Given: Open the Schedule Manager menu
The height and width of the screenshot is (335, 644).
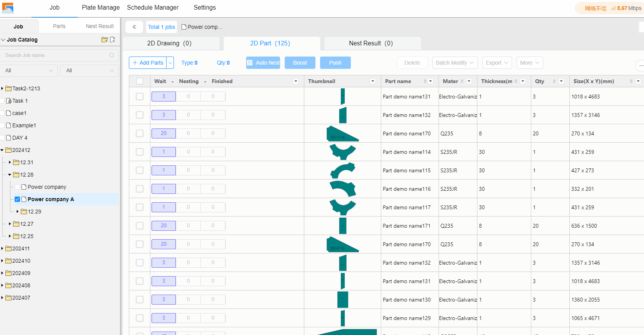Looking at the screenshot, I should point(153,7).
